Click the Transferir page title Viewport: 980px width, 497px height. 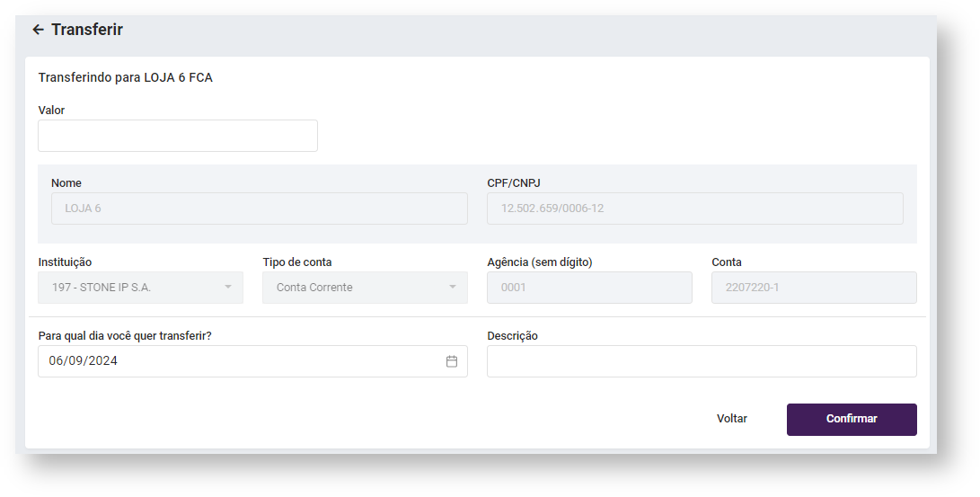[87, 30]
